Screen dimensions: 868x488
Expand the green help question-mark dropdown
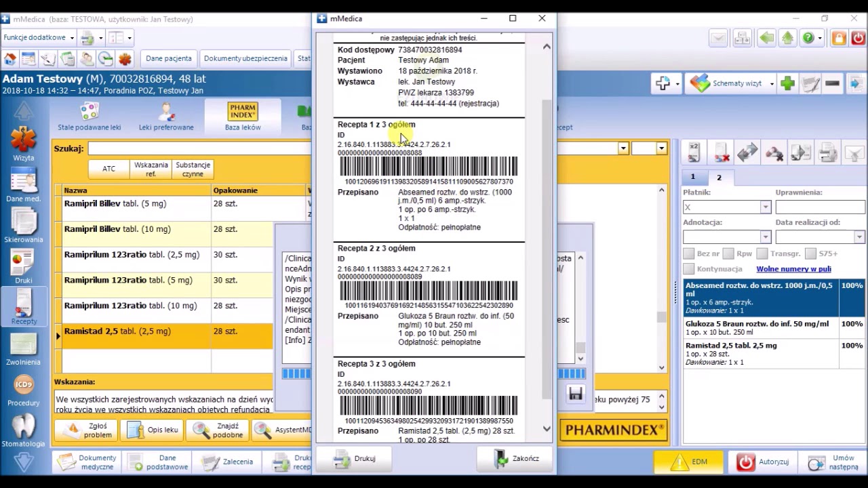821,38
